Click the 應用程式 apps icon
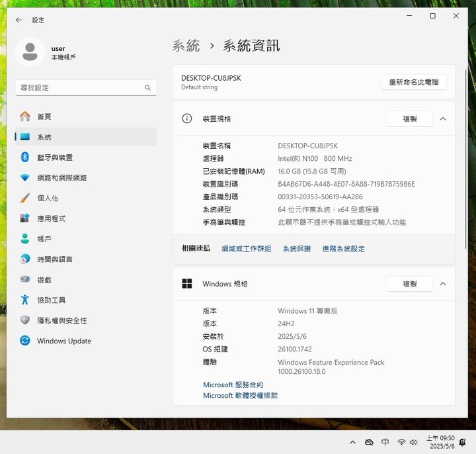This screenshot has height=454, width=476. pyautogui.click(x=25, y=218)
